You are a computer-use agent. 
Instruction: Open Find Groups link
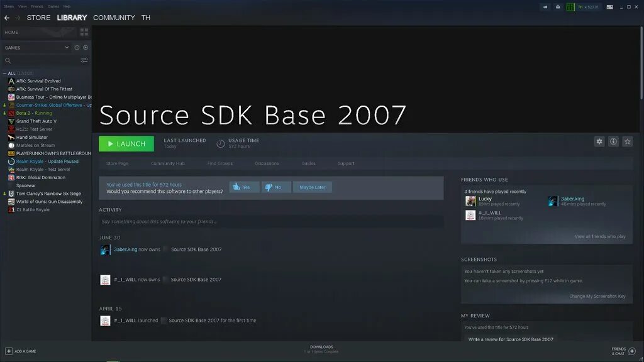coord(219,163)
